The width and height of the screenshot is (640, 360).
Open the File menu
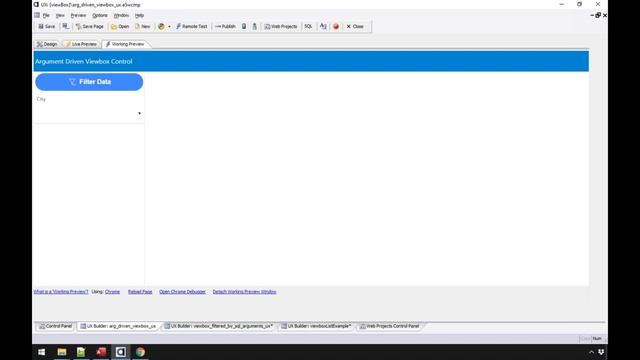[x=46, y=16]
